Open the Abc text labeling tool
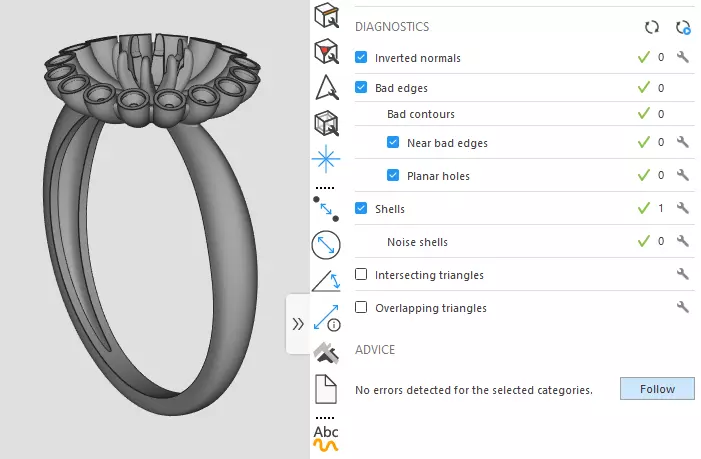This screenshot has height=459, width=701. coord(327,437)
